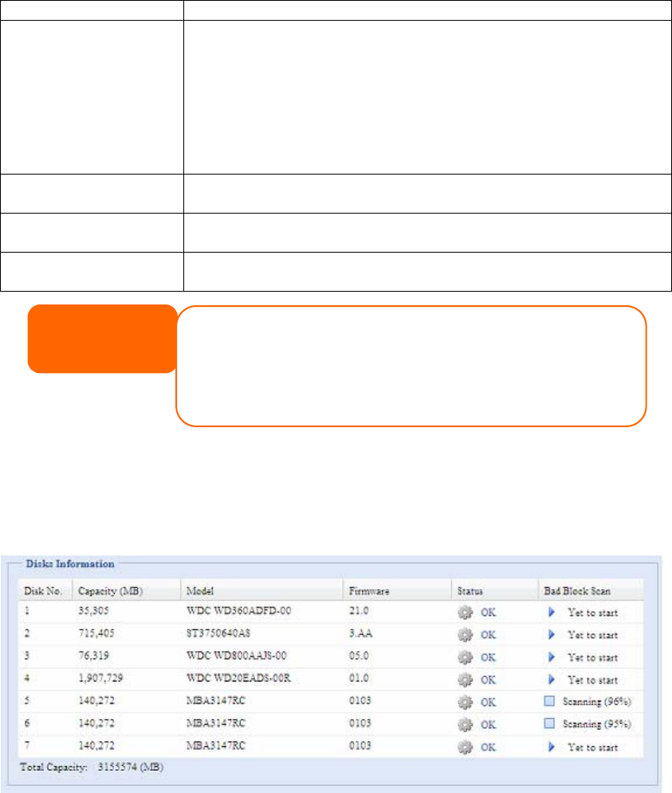Image resolution: width=672 pixels, height=793 pixels.
Task: Click the Disks Information panel title
Action: [70, 564]
